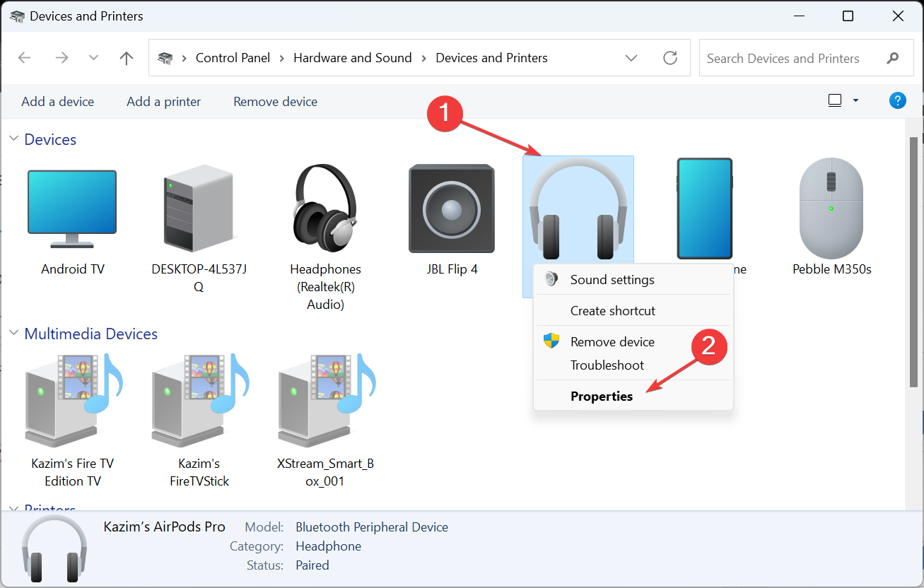The image size is (924, 588).
Task: Expand the Printers section
Action: pyautogui.click(x=14, y=510)
